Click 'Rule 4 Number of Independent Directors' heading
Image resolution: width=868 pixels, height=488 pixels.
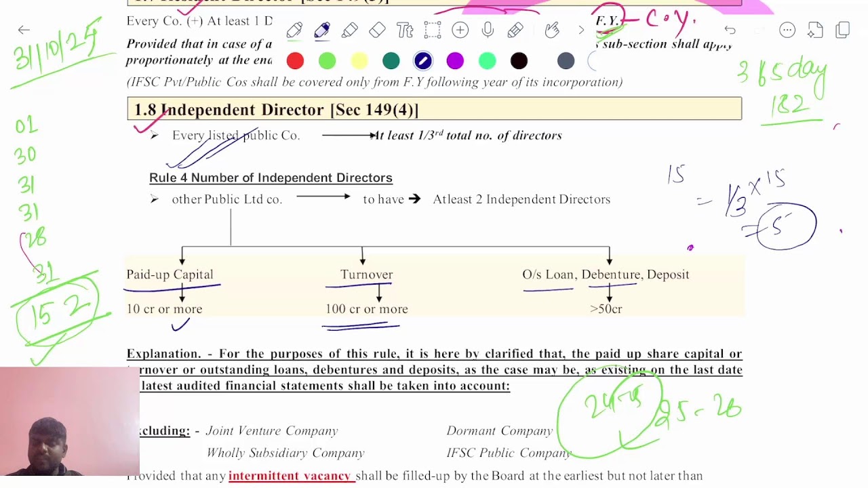(271, 178)
